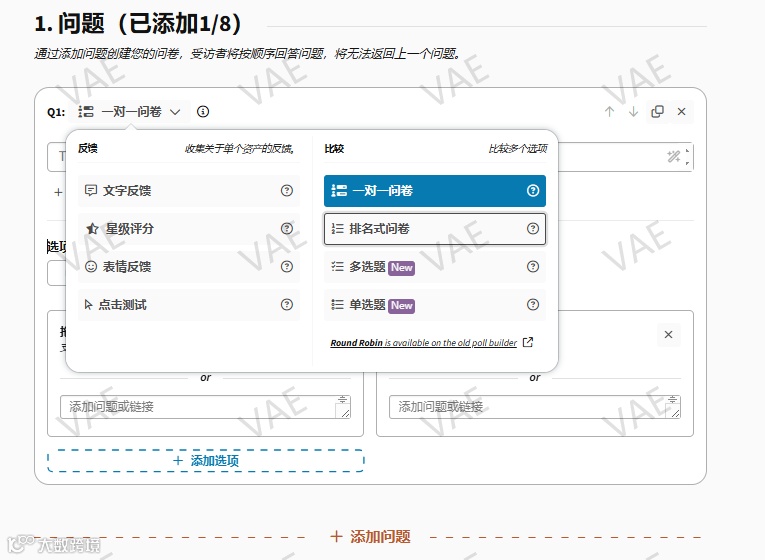765x560 pixels.
Task: Open help icon for 一对一问卷
Action: [x=533, y=191]
